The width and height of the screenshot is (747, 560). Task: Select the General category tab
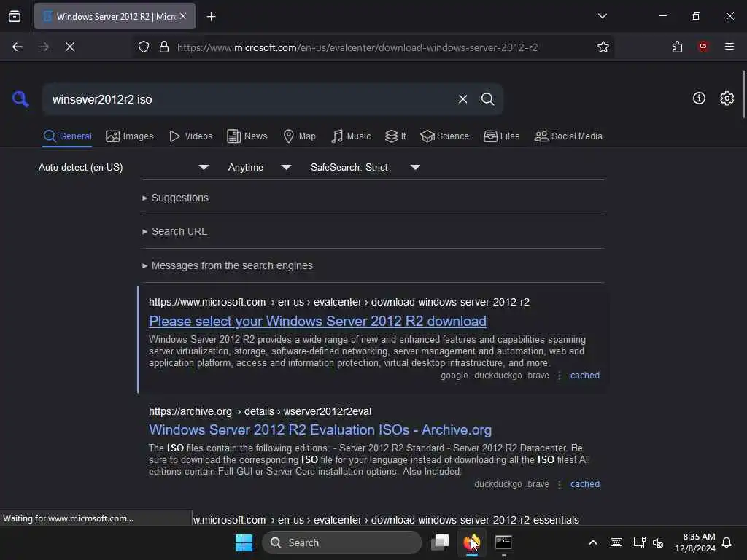click(x=67, y=136)
